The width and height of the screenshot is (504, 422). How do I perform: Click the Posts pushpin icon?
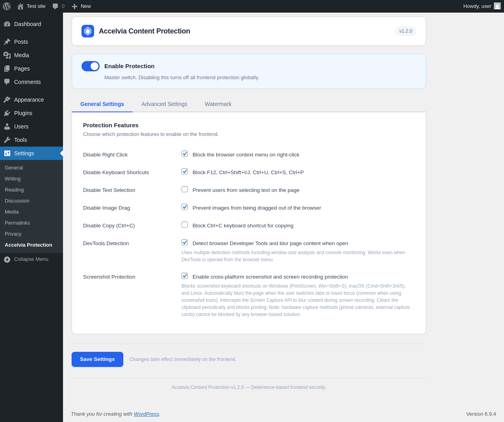pyautogui.click(x=7, y=42)
